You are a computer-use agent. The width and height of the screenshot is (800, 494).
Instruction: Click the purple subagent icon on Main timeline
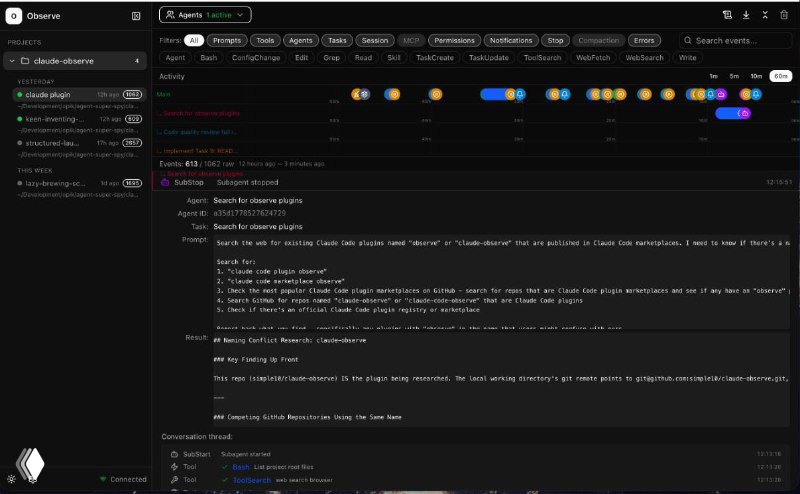click(x=720, y=94)
